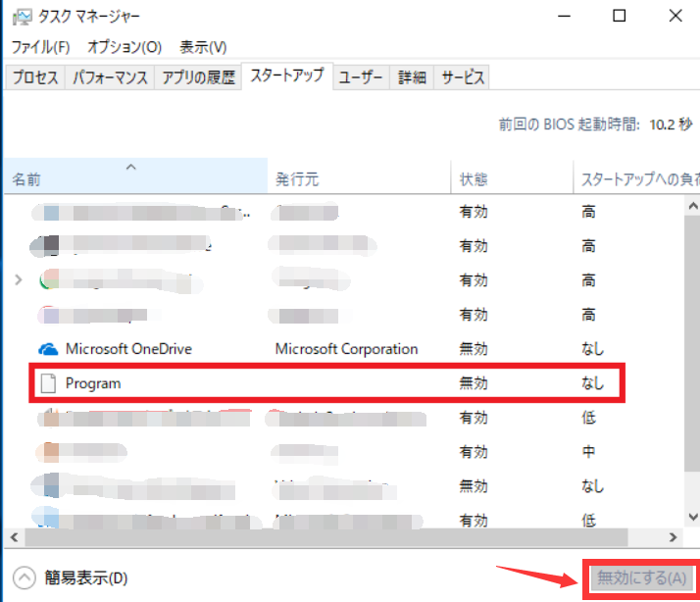700x602 pixels.
Task: Sort by the 状態 column header
Action: tap(475, 180)
